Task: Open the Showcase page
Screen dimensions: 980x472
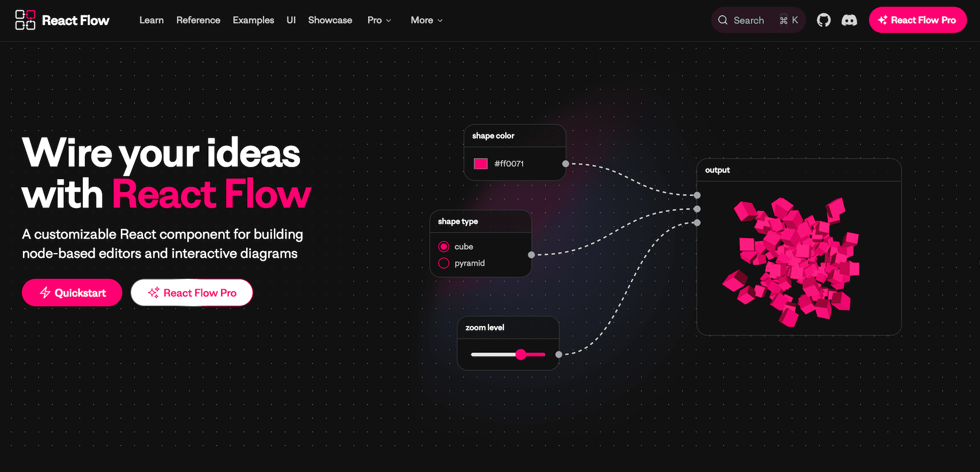Action: pyautogui.click(x=330, y=20)
